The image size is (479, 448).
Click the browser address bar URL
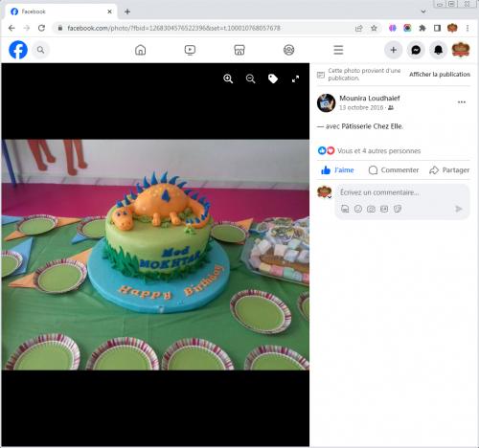point(173,28)
